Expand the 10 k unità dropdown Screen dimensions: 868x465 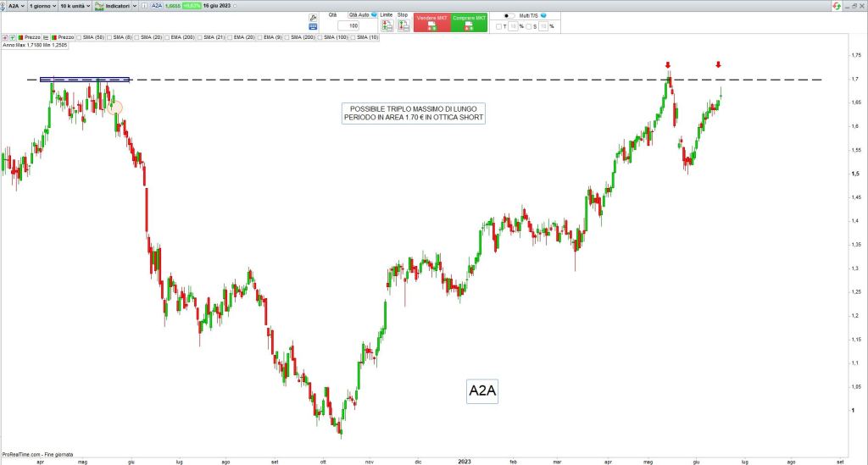(74, 6)
